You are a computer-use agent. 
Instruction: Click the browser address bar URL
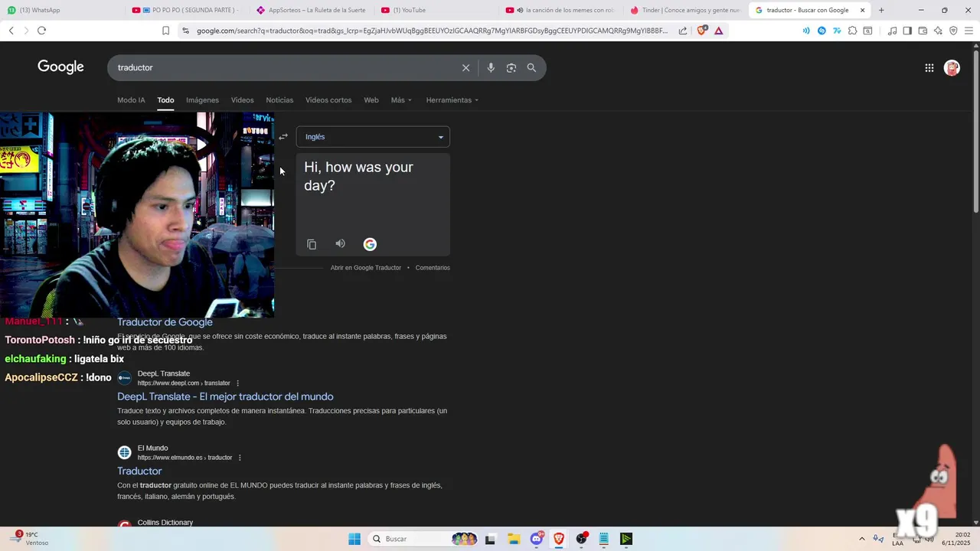point(431,31)
